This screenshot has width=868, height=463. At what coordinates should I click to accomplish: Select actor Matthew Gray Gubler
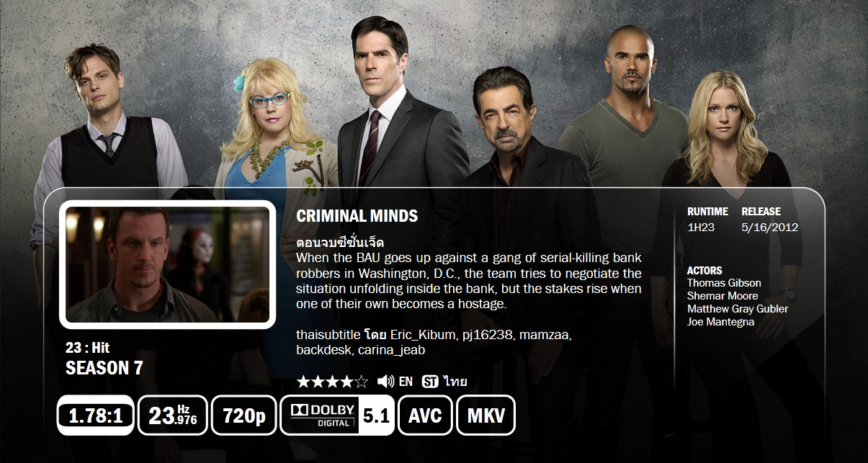[738, 309]
